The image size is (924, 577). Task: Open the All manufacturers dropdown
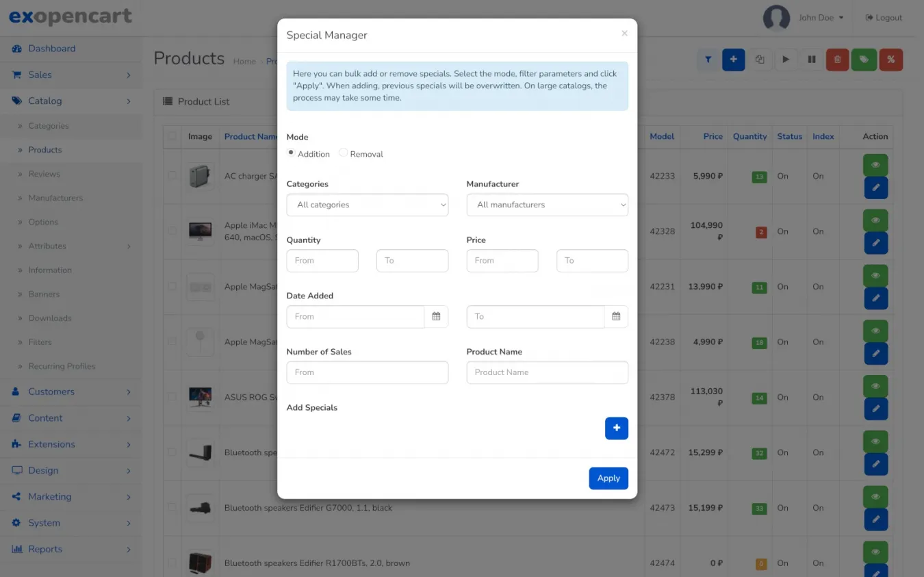pos(547,205)
